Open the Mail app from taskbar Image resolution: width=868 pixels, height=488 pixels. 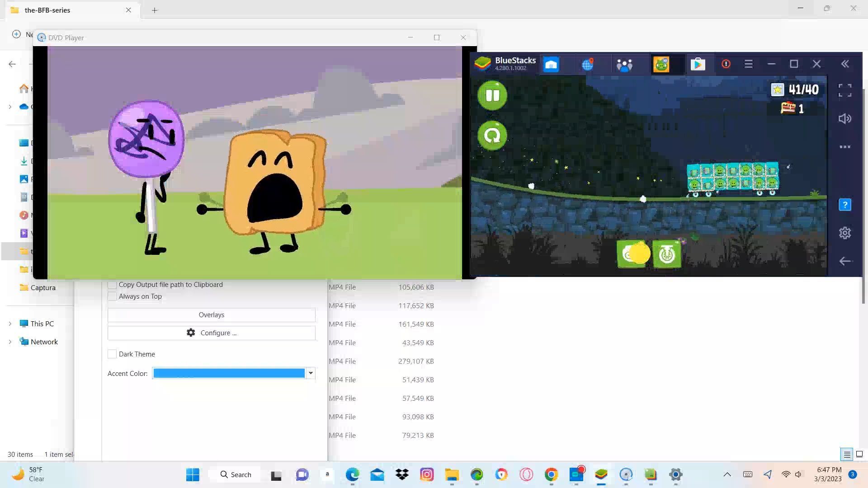[377, 475]
